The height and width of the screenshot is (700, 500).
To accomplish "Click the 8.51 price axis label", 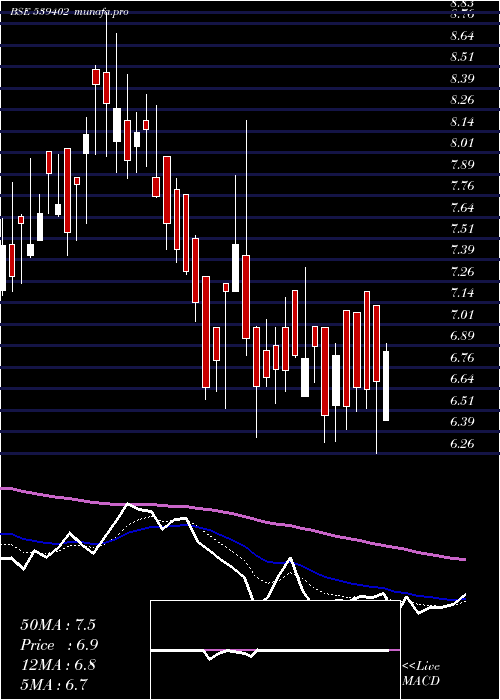I will pos(462,57).
